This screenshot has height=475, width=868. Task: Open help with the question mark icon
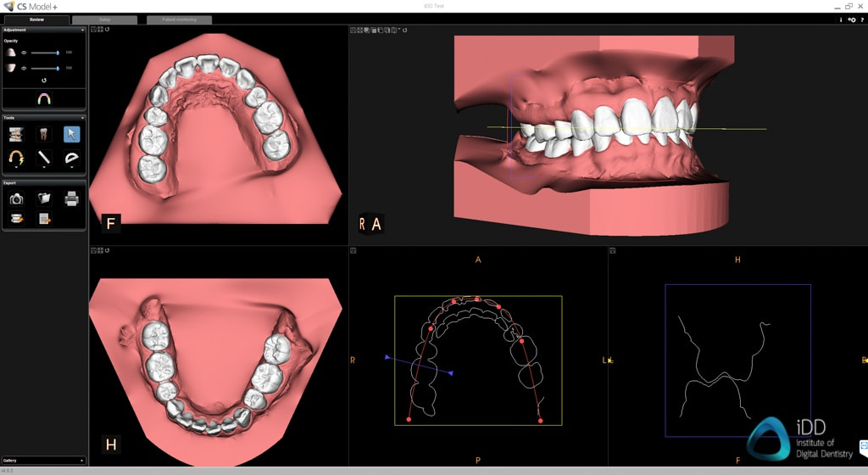pos(862,20)
